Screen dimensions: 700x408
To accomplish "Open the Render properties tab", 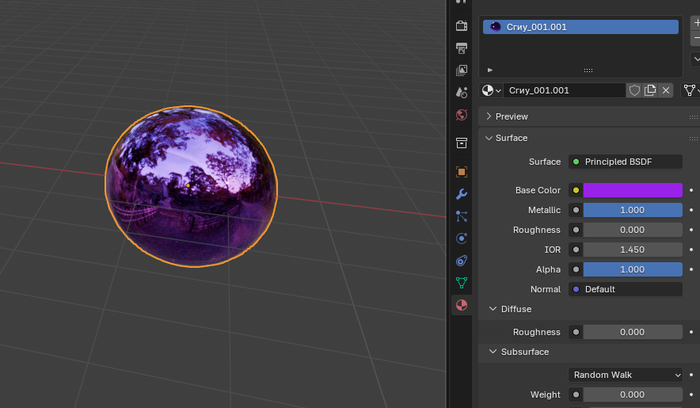I will [x=461, y=25].
